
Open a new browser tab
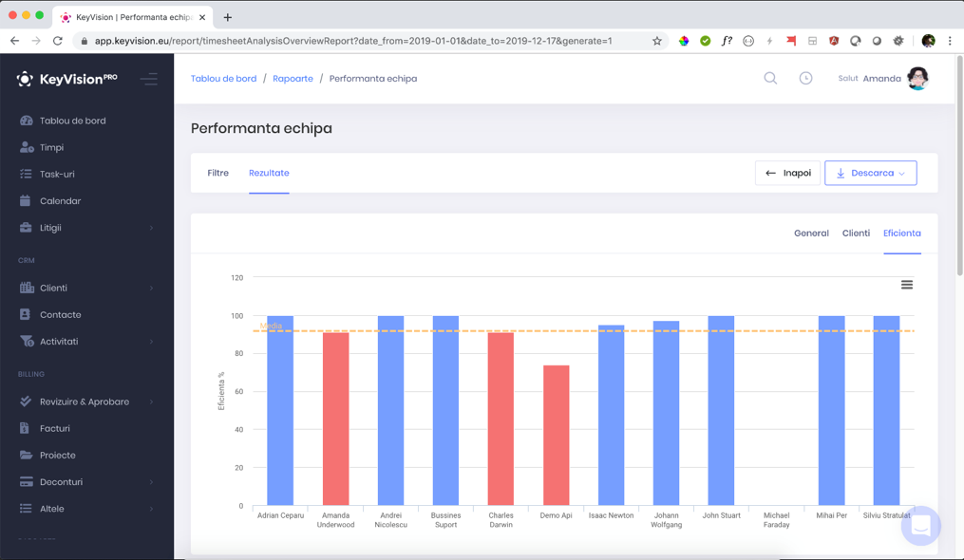point(228,17)
